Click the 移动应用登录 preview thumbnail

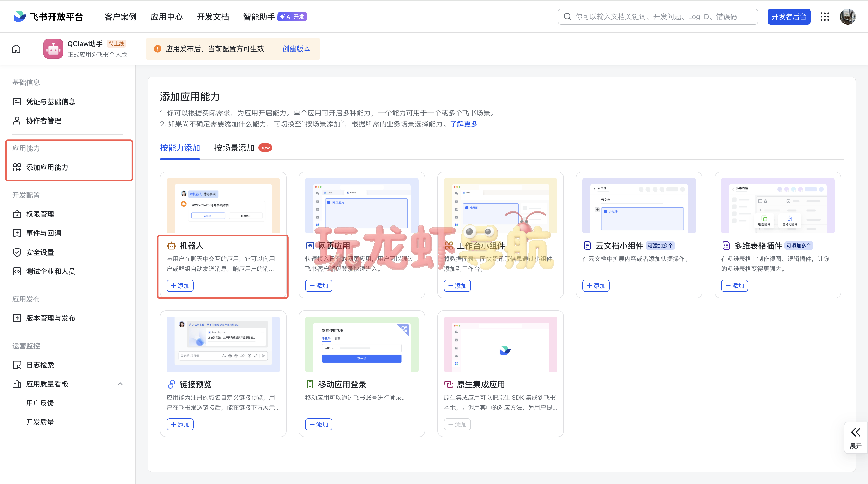362,344
